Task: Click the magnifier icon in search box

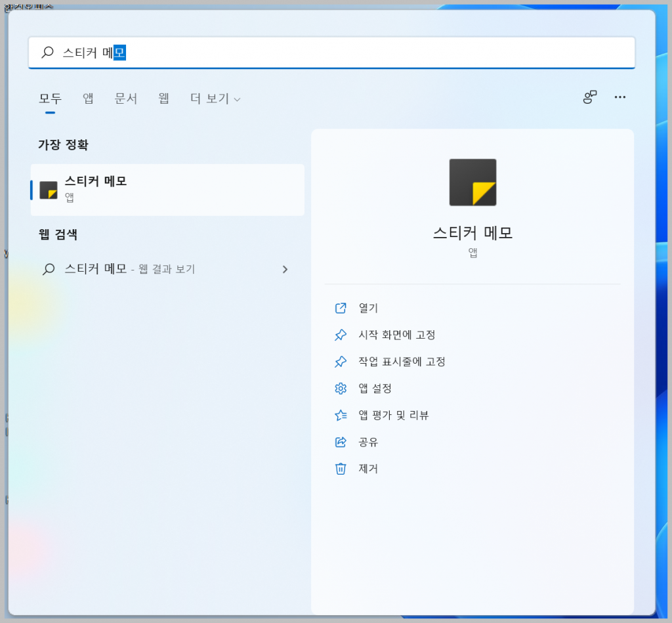Action: [x=47, y=53]
